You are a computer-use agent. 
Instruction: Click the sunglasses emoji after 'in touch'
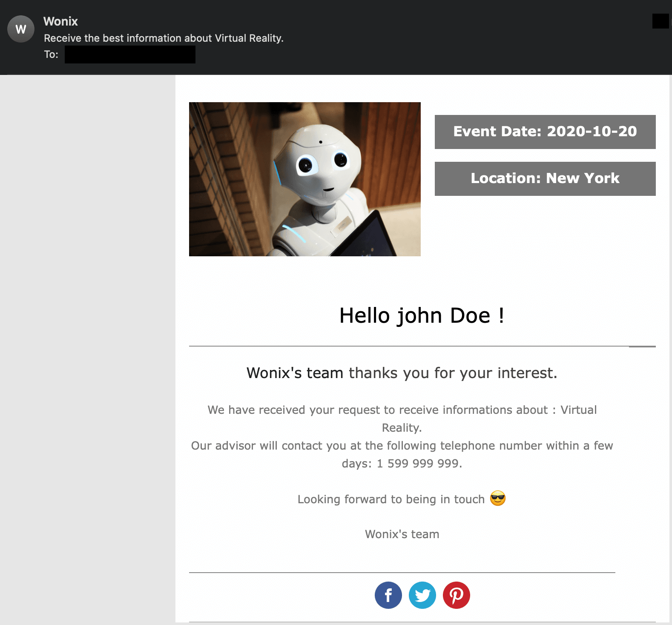(497, 498)
